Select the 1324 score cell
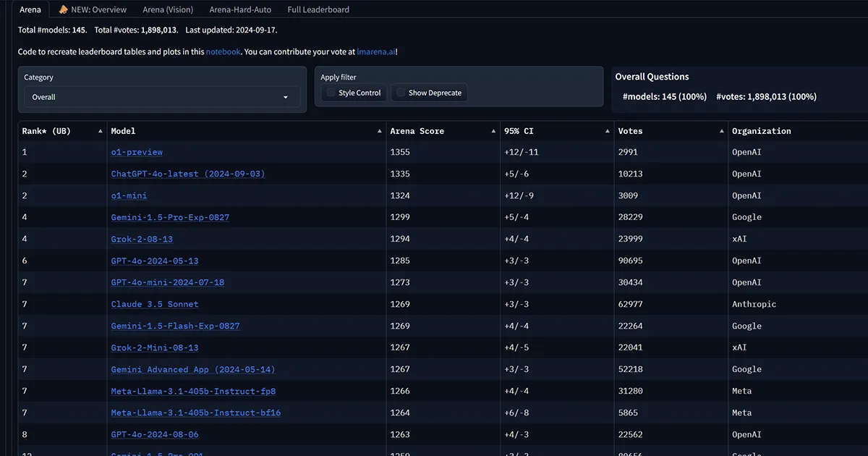868x456 pixels. click(x=443, y=195)
